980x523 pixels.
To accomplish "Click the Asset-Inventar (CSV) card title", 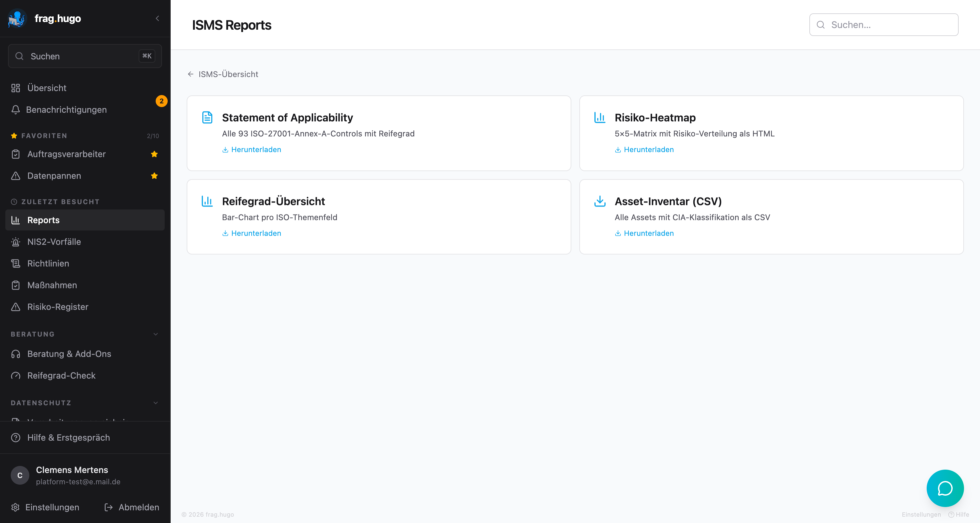I will pos(668,201).
